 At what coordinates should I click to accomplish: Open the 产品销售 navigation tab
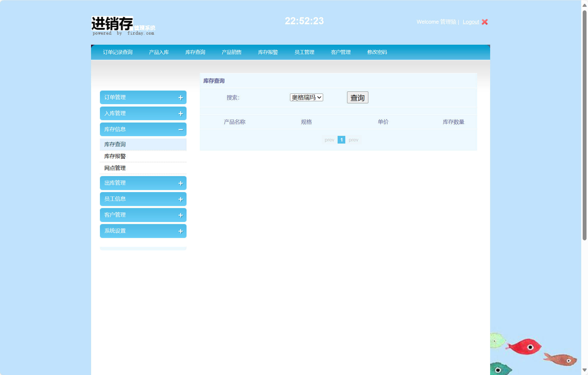(231, 52)
